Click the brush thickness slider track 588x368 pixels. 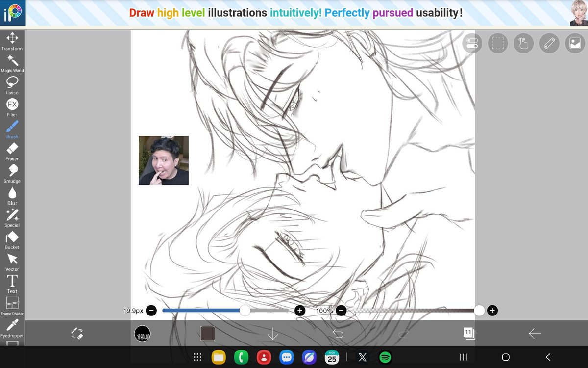225,310
